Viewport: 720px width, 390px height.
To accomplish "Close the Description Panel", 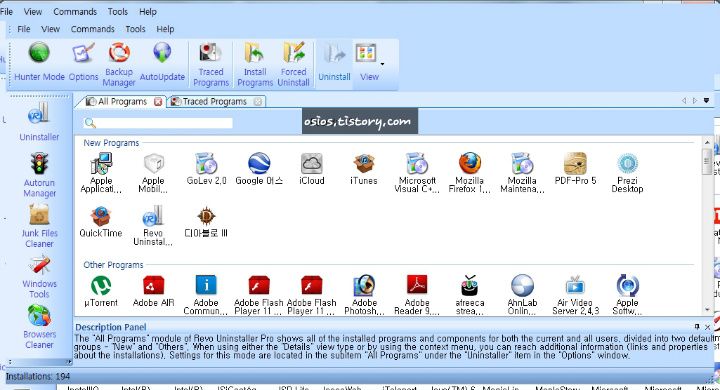I will tap(708, 327).
